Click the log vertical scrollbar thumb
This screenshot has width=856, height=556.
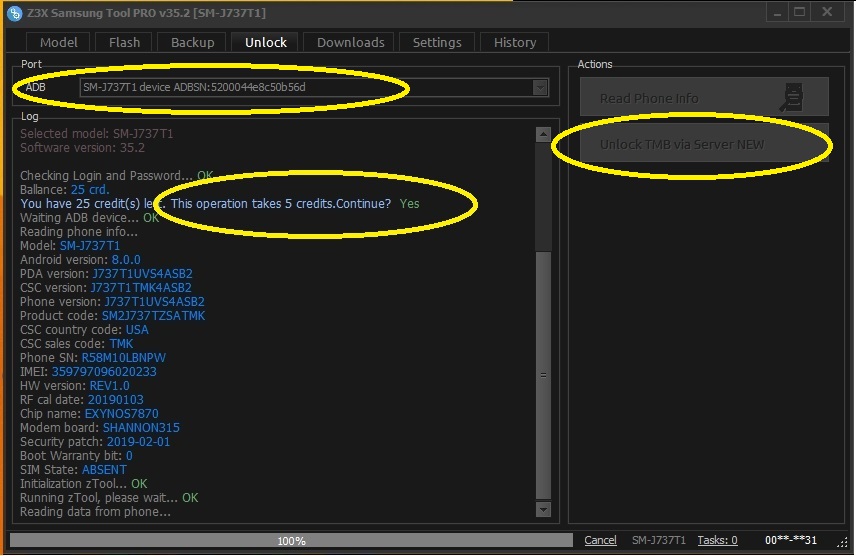pyautogui.click(x=543, y=375)
